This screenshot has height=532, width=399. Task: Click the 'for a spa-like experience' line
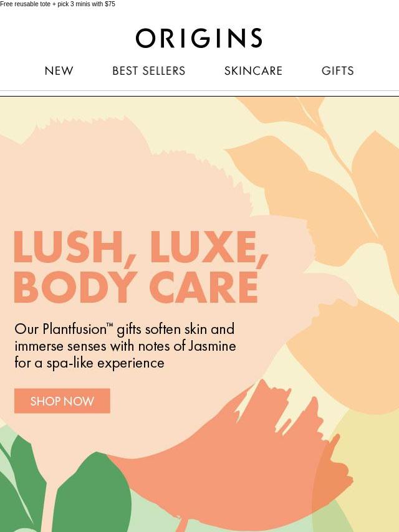click(89, 363)
